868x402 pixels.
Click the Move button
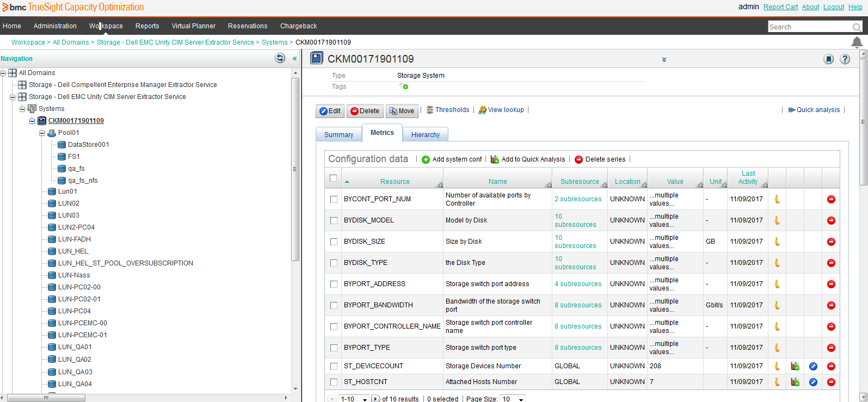[x=402, y=111]
